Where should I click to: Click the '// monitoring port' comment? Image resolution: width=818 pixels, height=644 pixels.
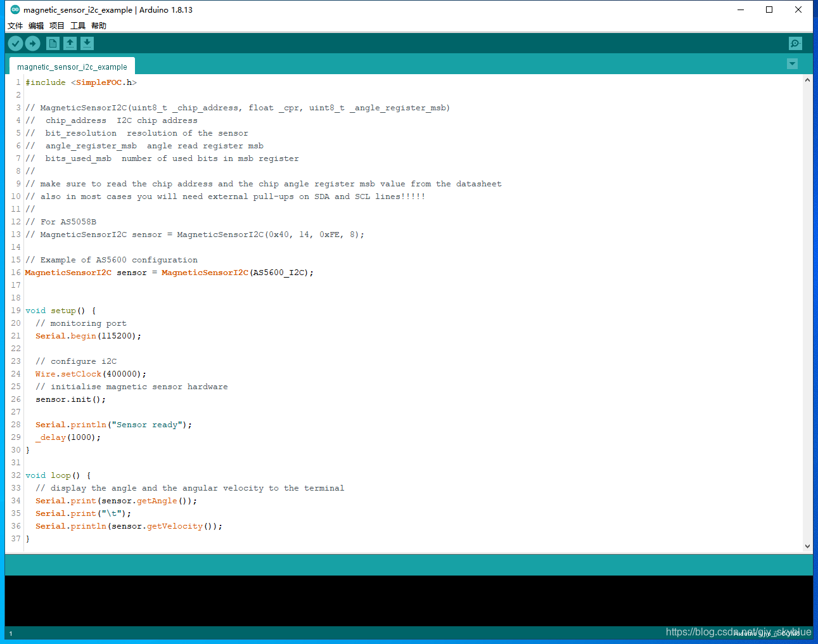pyautogui.click(x=81, y=323)
